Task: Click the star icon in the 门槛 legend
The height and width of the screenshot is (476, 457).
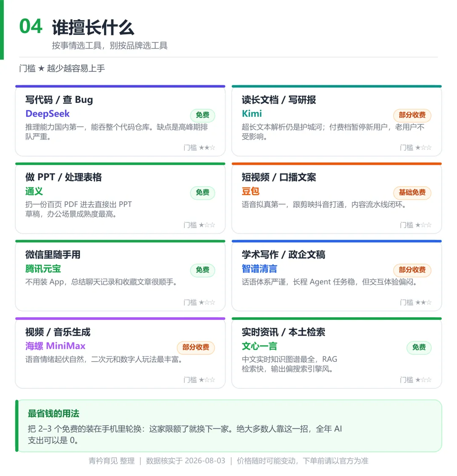Action: tap(41, 68)
